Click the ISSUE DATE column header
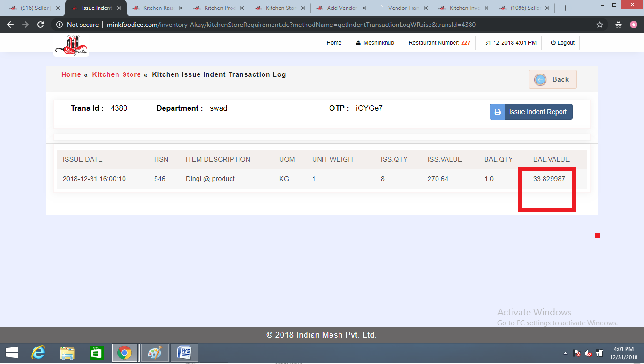 click(83, 159)
